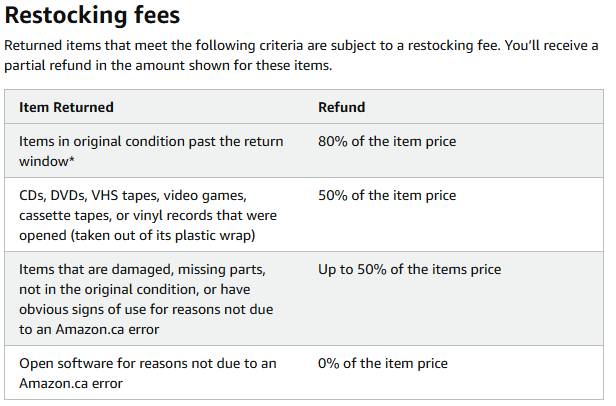Click the 0% of the item price cell
The height and width of the screenshot is (406, 616).
click(x=383, y=363)
